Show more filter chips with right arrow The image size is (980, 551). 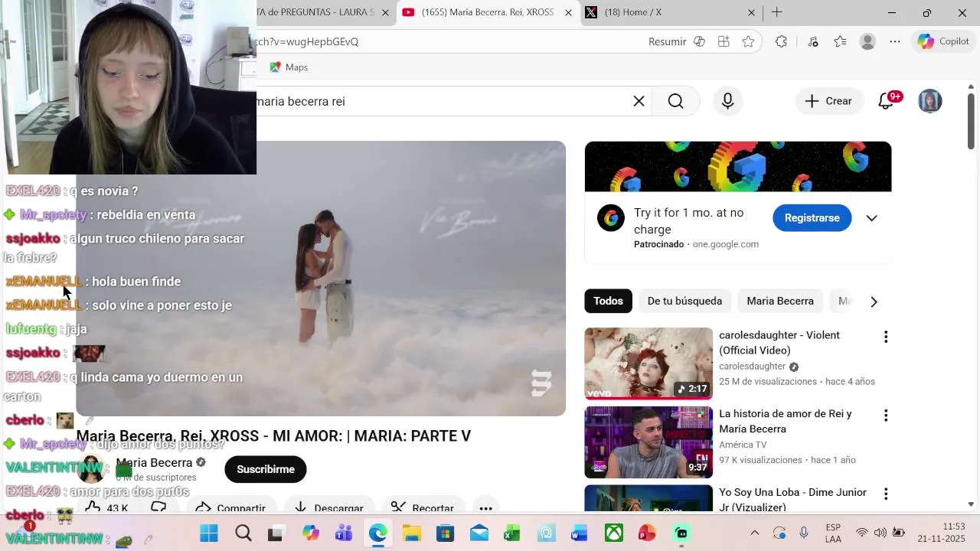click(874, 302)
